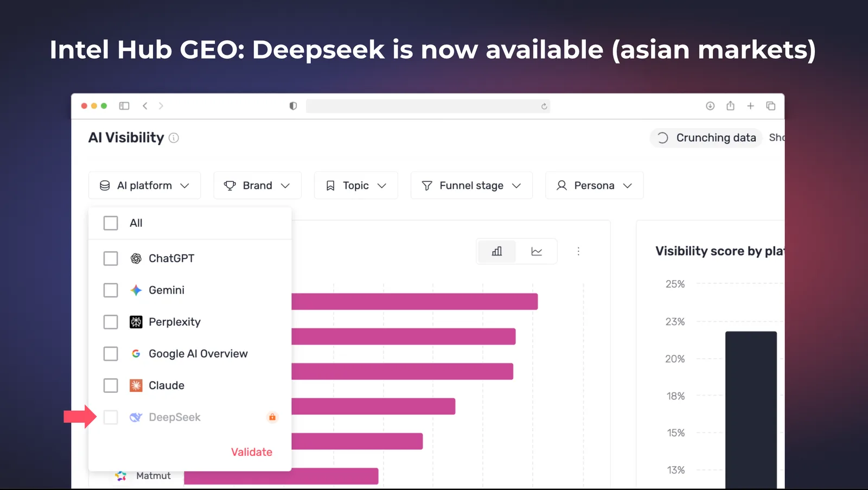Click the dark bar in Visibility score chart
The width and height of the screenshot is (868, 490).
pos(751,410)
